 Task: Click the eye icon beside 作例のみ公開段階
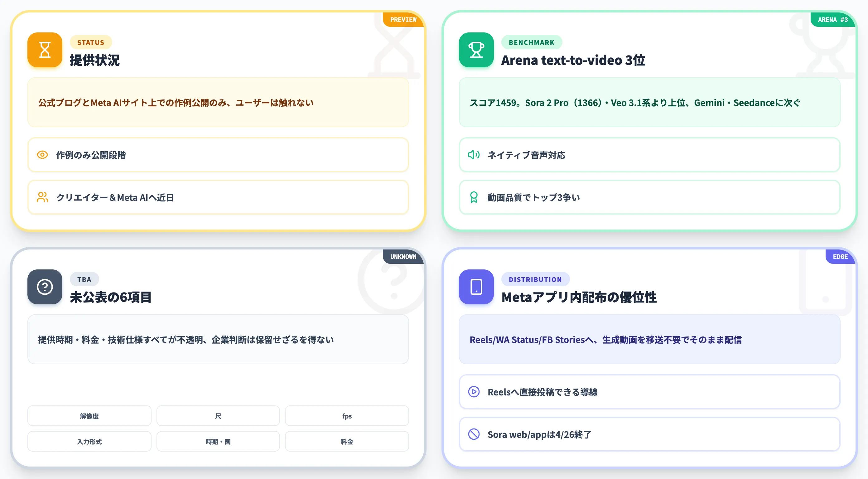[x=42, y=155]
